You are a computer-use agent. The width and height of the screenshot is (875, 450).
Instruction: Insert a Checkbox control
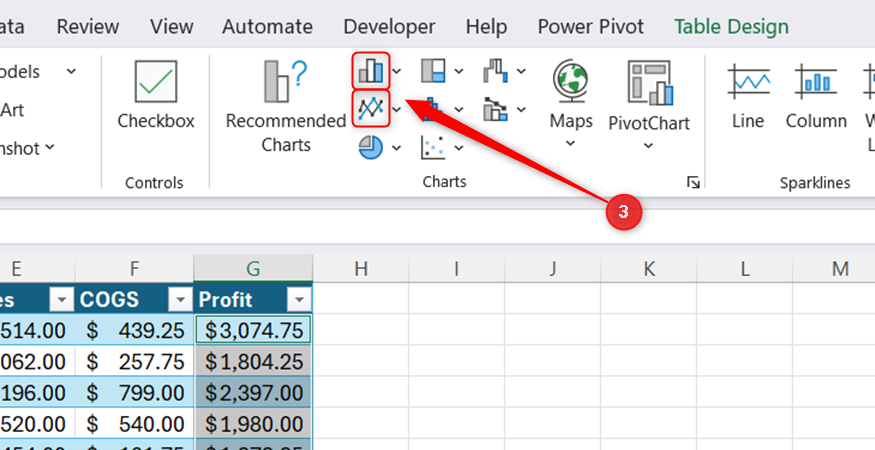click(x=156, y=95)
